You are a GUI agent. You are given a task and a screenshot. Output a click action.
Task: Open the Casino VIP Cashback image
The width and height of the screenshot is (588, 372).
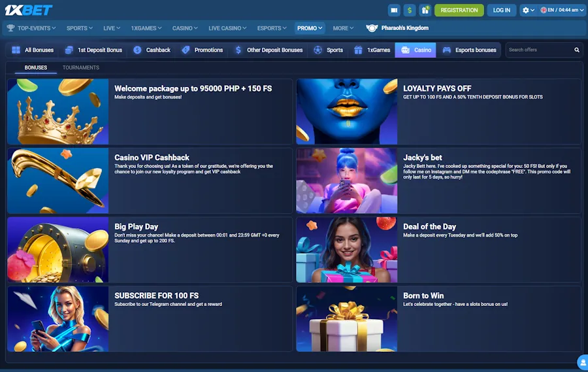point(57,180)
